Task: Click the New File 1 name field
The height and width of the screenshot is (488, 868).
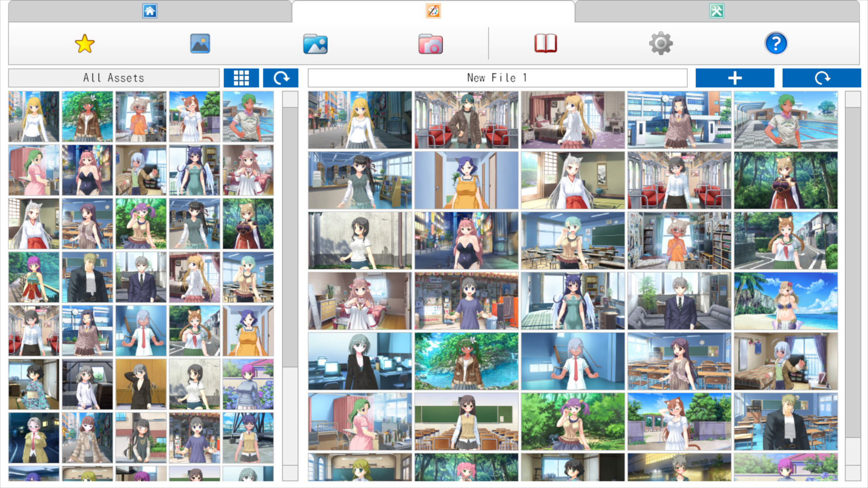Action: click(x=497, y=78)
